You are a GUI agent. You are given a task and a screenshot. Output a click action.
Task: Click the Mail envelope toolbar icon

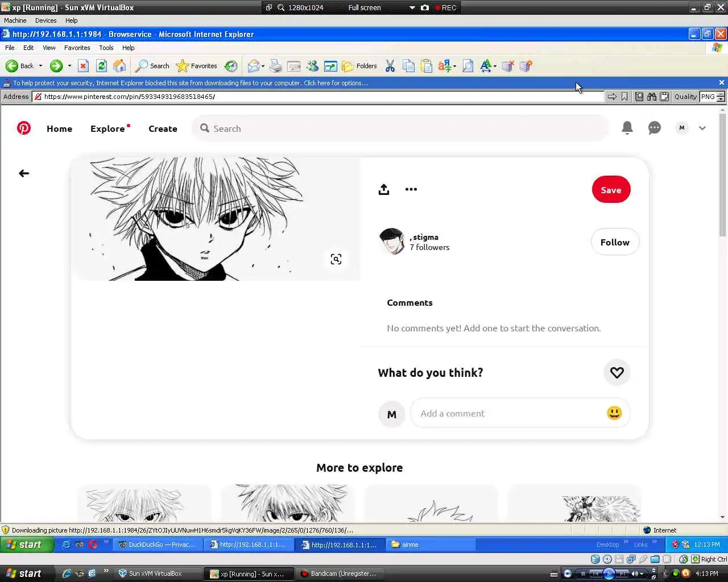(x=253, y=66)
